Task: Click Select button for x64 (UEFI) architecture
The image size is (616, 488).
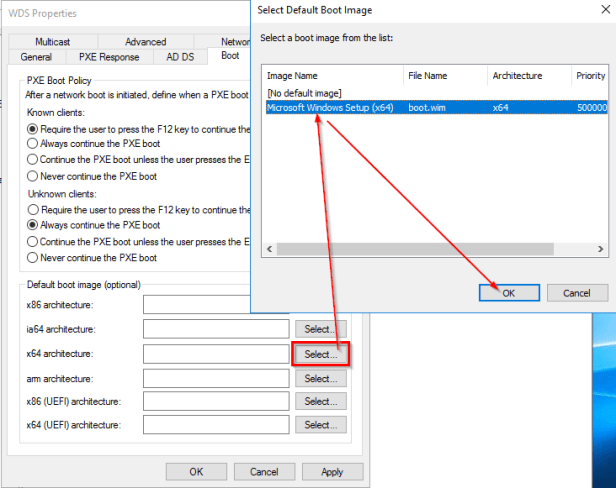Action: click(320, 425)
